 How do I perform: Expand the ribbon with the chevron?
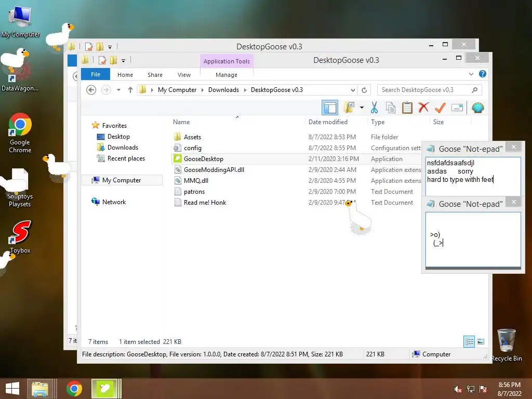point(471,74)
